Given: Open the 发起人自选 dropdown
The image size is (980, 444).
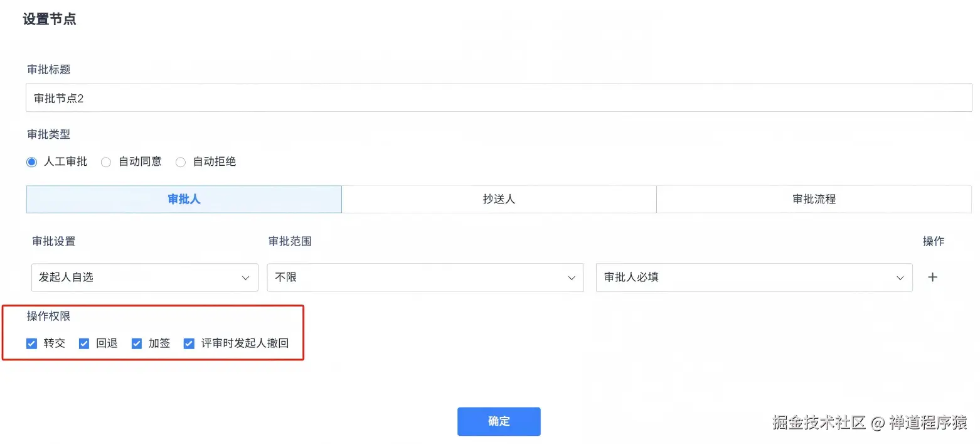Looking at the screenshot, I should [x=144, y=277].
